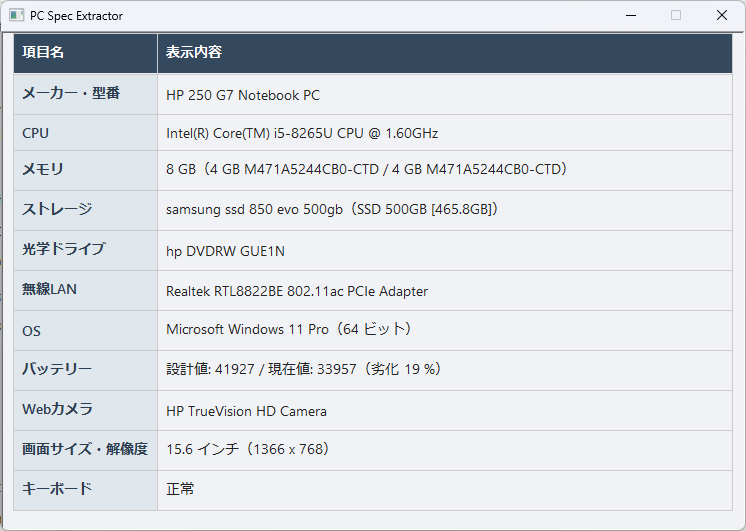Click the PC Spec Extractor app icon
The image size is (746, 531).
tap(16, 15)
